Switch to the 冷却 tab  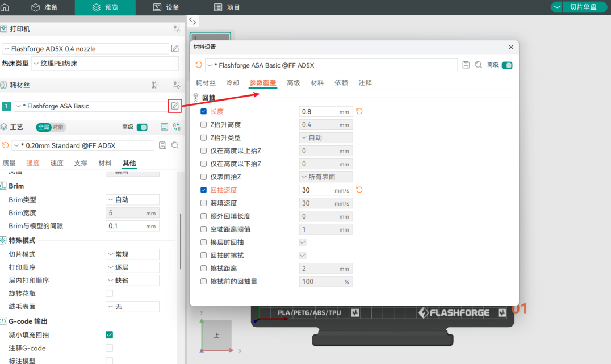(233, 83)
